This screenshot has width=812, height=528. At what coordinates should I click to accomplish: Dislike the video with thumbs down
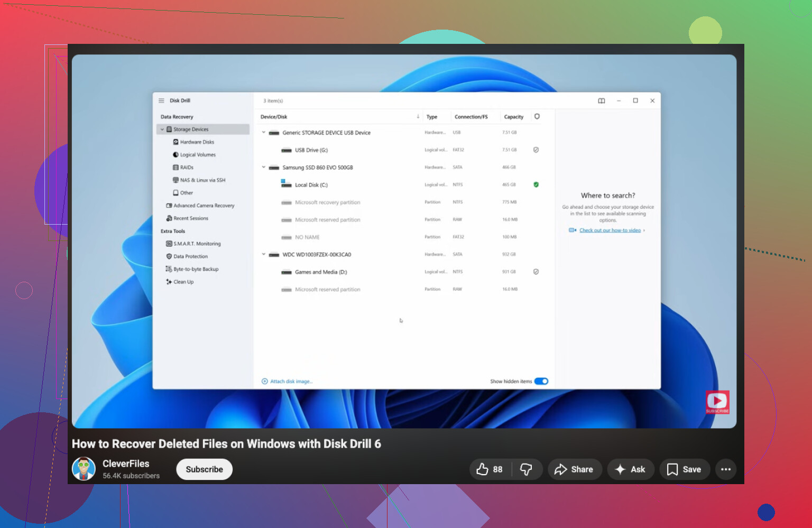click(527, 469)
